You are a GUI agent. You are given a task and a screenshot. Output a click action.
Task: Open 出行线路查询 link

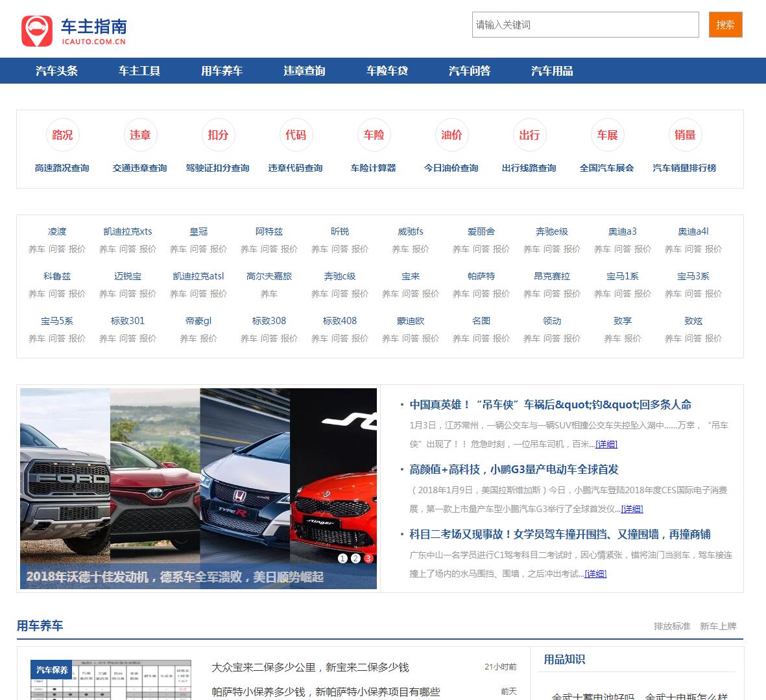pyautogui.click(x=529, y=168)
